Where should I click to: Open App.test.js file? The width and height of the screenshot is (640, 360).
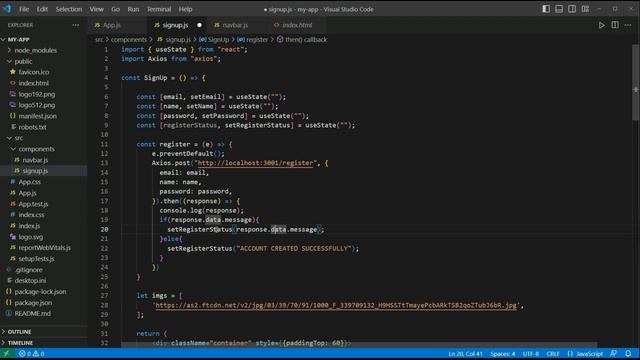point(33,204)
